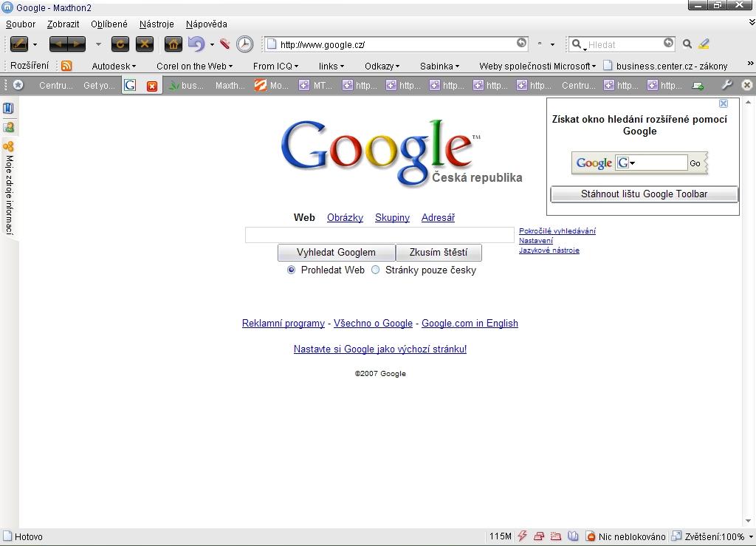
Task: Open the search engine selector dropdown
Action: 577,45
